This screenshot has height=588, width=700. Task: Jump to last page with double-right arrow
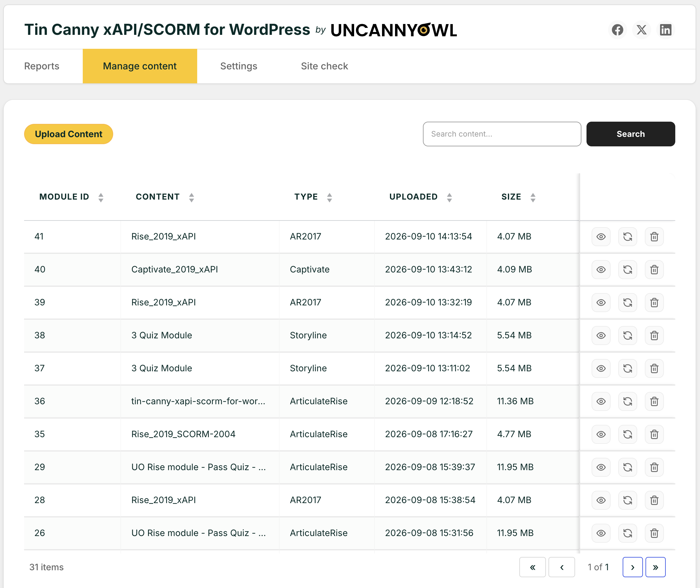click(x=655, y=567)
